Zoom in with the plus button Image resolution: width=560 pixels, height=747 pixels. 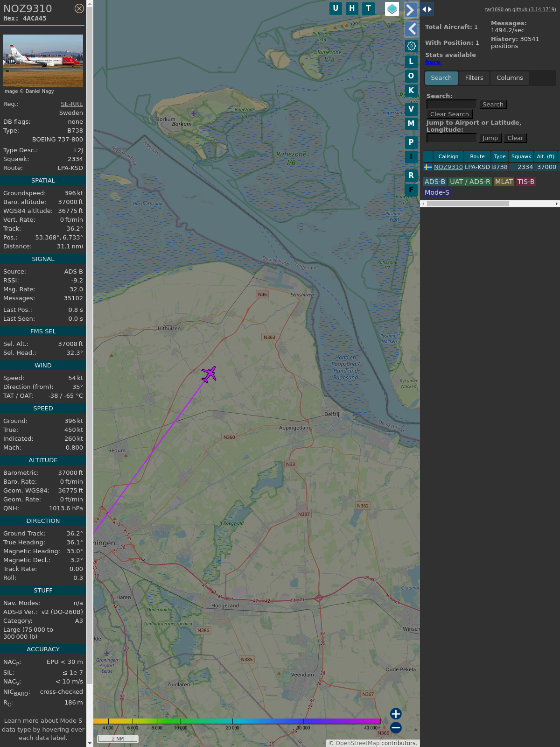[x=396, y=714]
